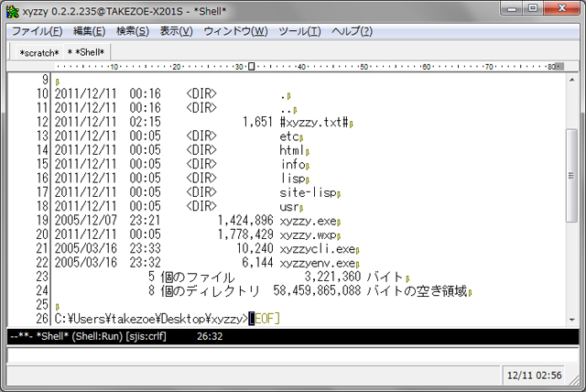Click the scroll down arrow of the editor
This screenshot has height=392, width=586.
click(x=571, y=320)
